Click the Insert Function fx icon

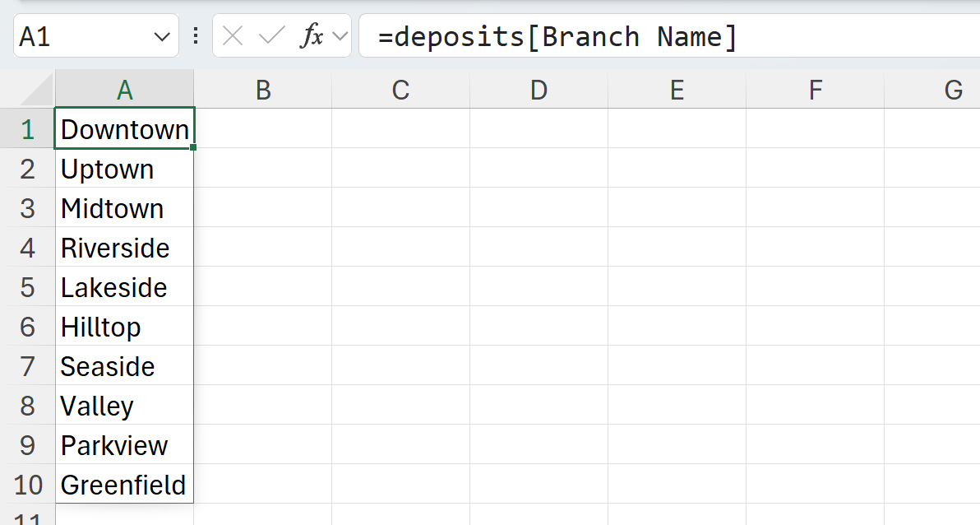coord(312,36)
